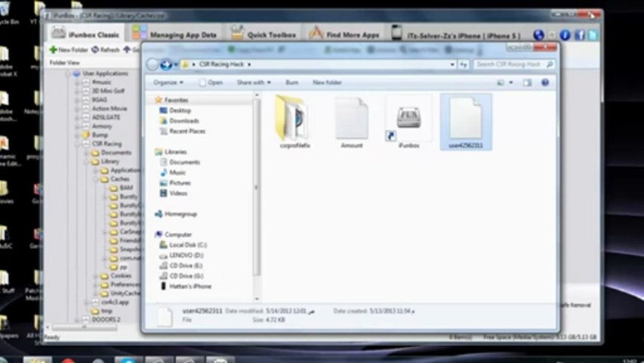644x363 pixels.
Task: Switch to iFunbox Classic tab
Action: pos(86,34)
